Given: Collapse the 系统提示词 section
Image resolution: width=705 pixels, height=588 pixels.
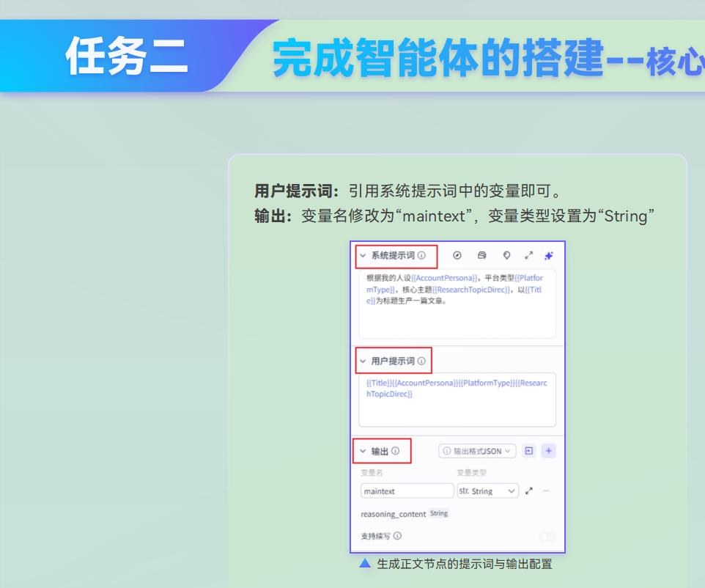Looking at the screenshot, I should pos(363,256).
